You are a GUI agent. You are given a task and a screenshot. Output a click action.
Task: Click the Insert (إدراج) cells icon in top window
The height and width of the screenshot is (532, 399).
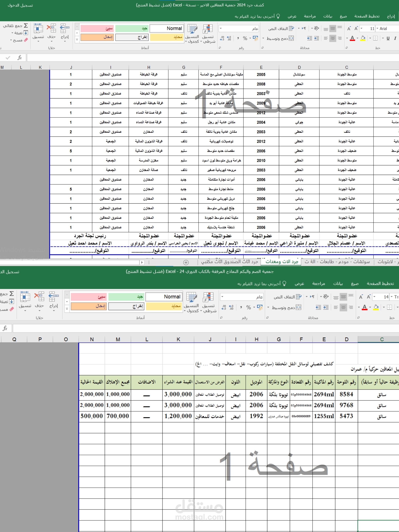(64, 28)
